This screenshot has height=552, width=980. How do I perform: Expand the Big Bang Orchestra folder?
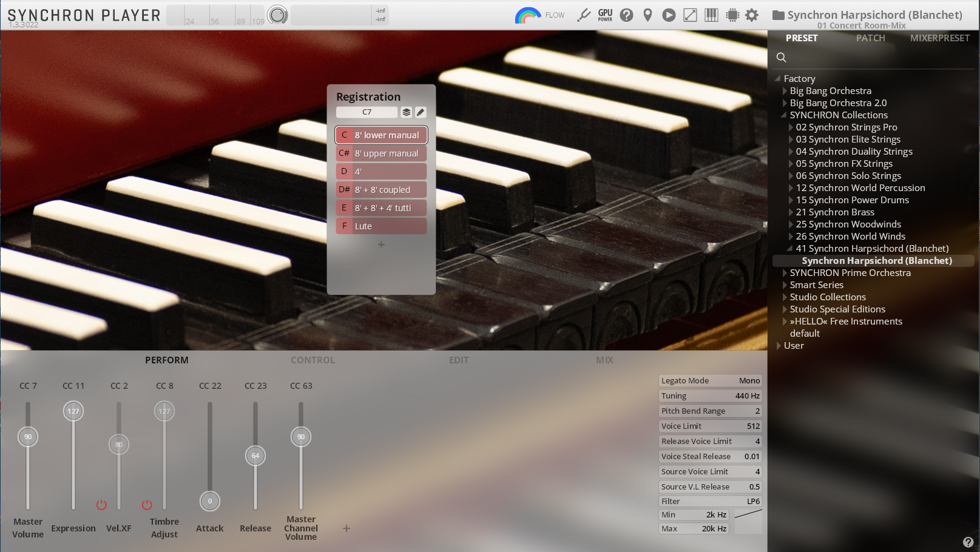click(785, 91)
